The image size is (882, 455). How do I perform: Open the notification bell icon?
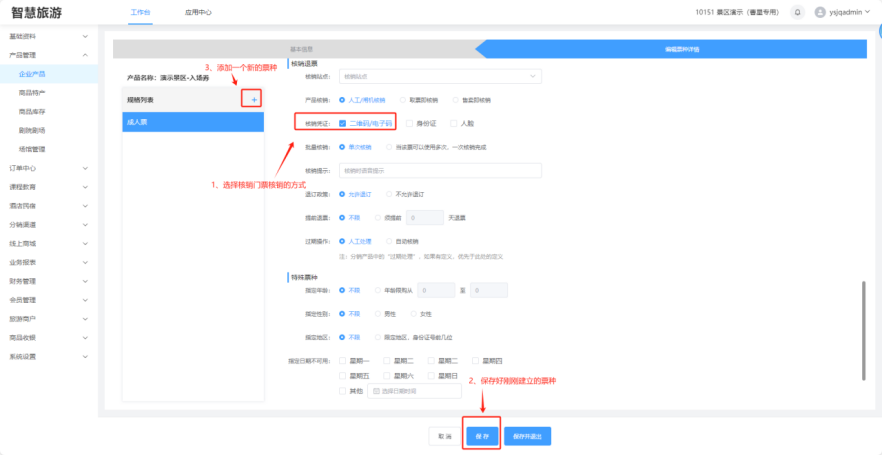tap(797, 12)
